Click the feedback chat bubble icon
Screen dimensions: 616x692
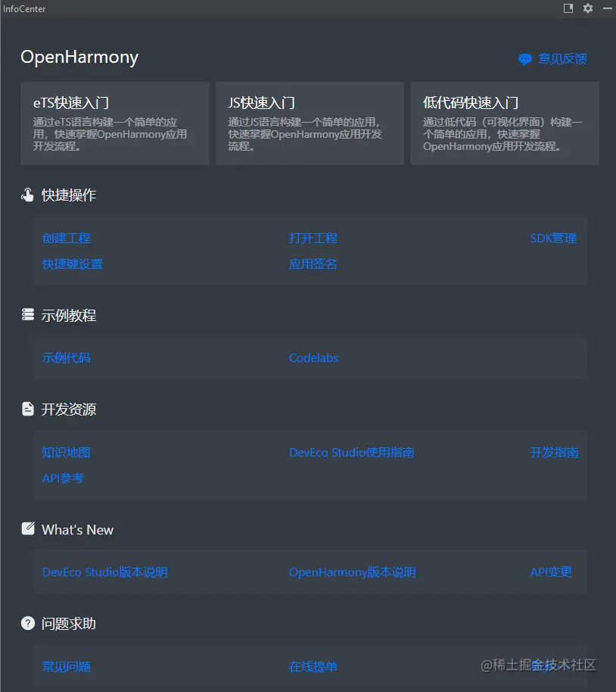point(525,59)
